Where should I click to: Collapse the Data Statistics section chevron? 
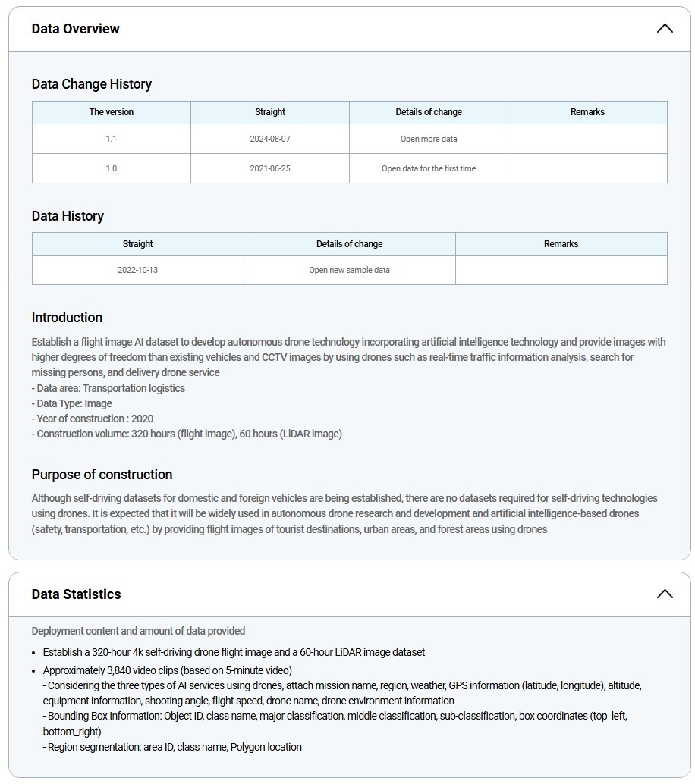pyautogui.click(x=664, y=594)
